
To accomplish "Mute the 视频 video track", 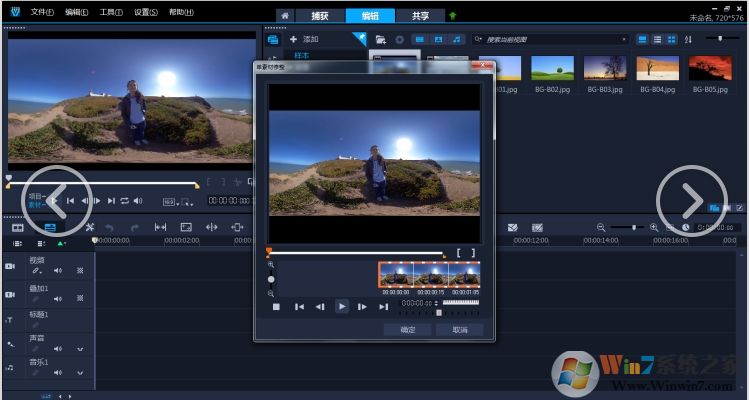I will tap(57, 270).
